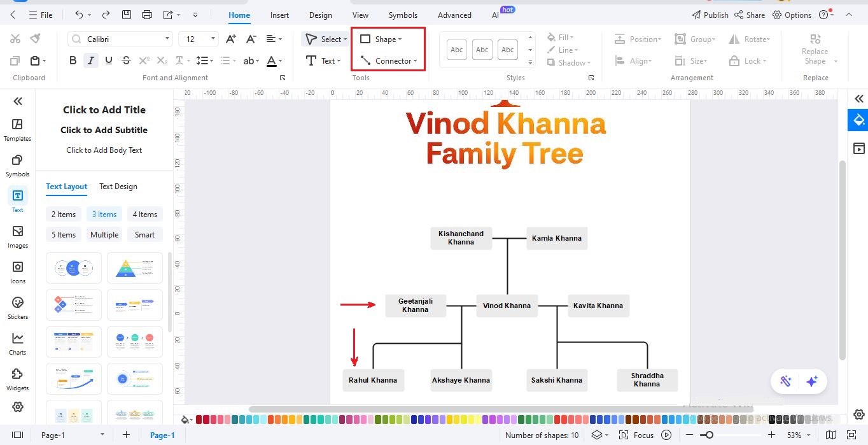This screenshot has width=868, height=445.
Task: Disable italic formatting on selected text
Action: click(91, 60)
